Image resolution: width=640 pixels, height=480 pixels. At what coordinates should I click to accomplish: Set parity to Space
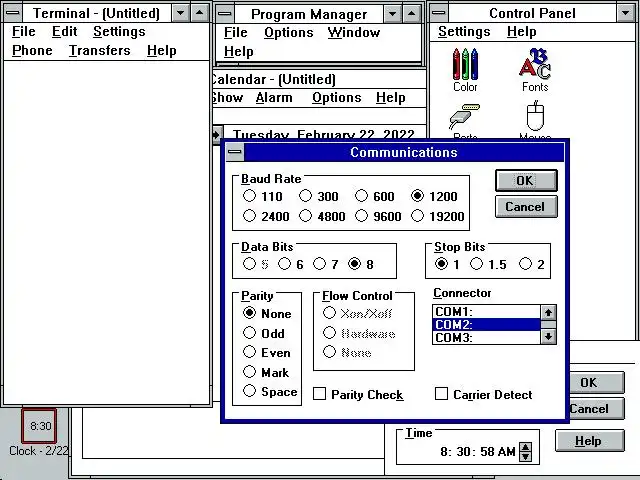(270, 391)
